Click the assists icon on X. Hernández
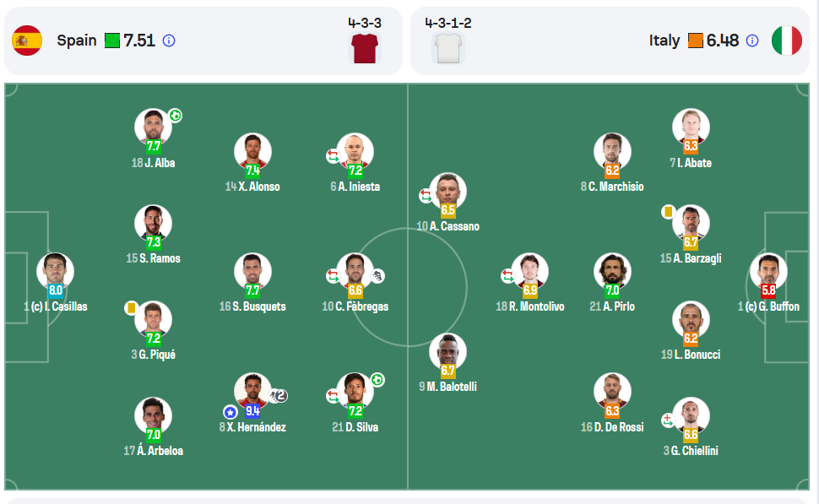The image size is (819, 504). pos(278,396)
